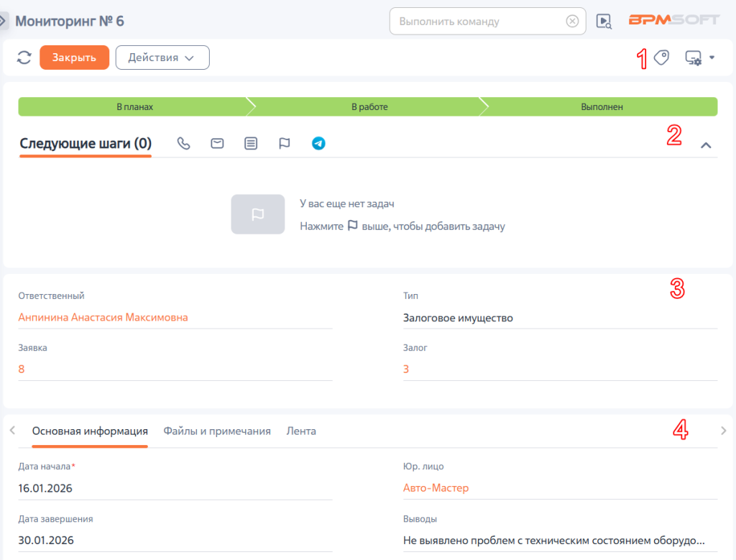Collapse the Следующие шаги section
Screen dimensions: 736x560
click(706, 145)
